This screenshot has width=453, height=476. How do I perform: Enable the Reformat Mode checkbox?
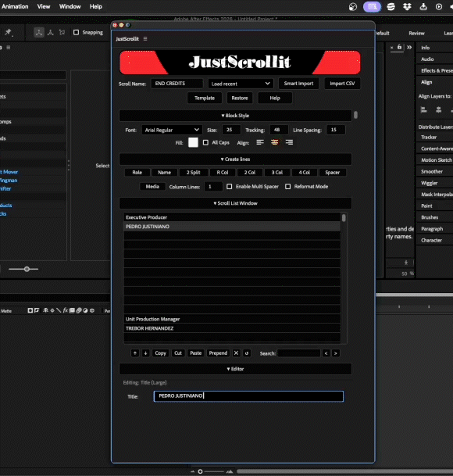point(287,186)
